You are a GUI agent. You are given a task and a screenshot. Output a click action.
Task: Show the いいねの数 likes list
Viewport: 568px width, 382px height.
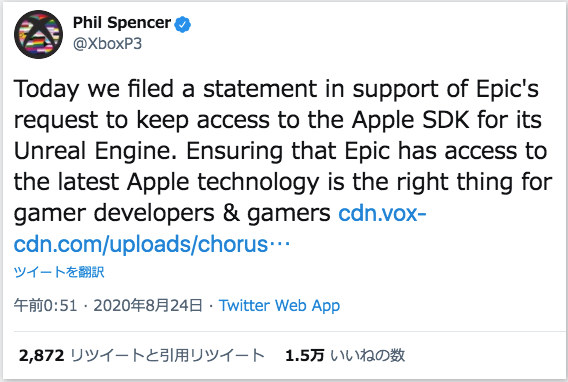click(367, 356)
